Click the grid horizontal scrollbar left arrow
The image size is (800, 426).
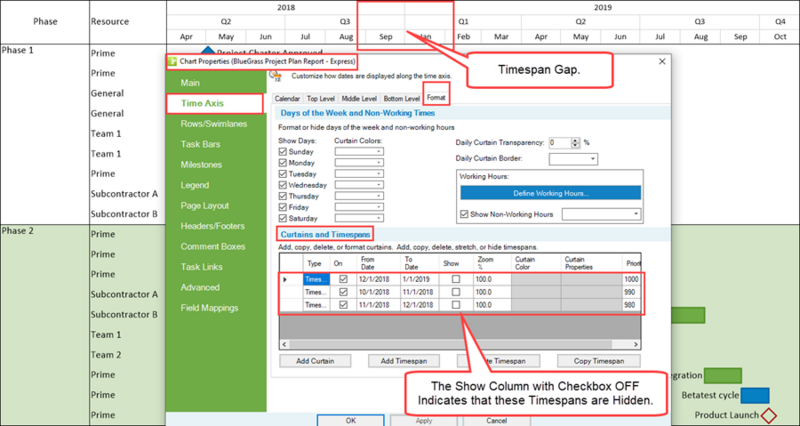[284, 344]
